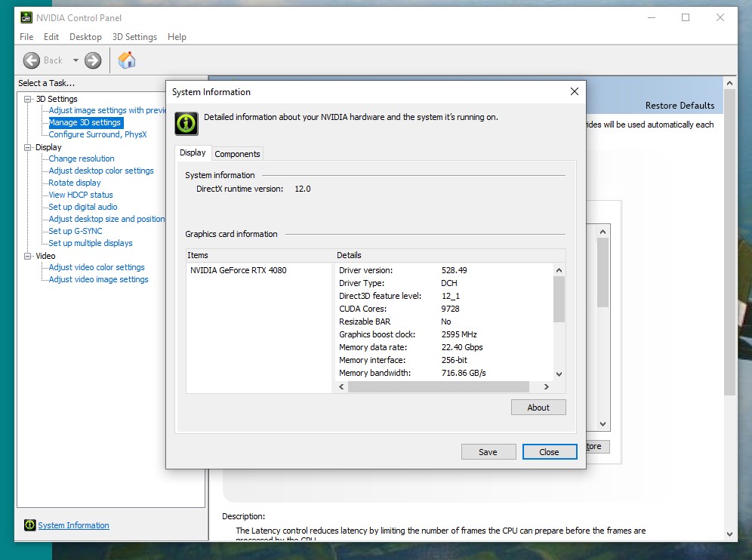Click the details vertical scrollbar thumb

[x=559, y=299]
